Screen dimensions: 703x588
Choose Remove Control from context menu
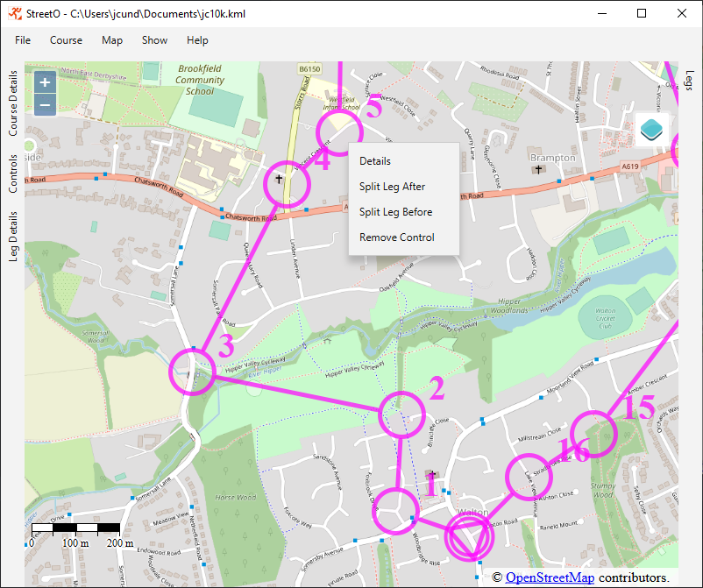[x=396, y=237]
